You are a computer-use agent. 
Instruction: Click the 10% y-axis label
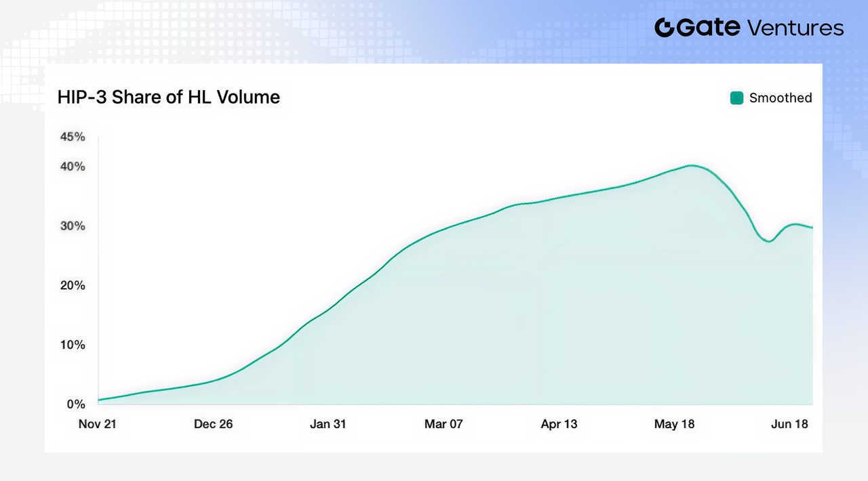tap(73, 345)
